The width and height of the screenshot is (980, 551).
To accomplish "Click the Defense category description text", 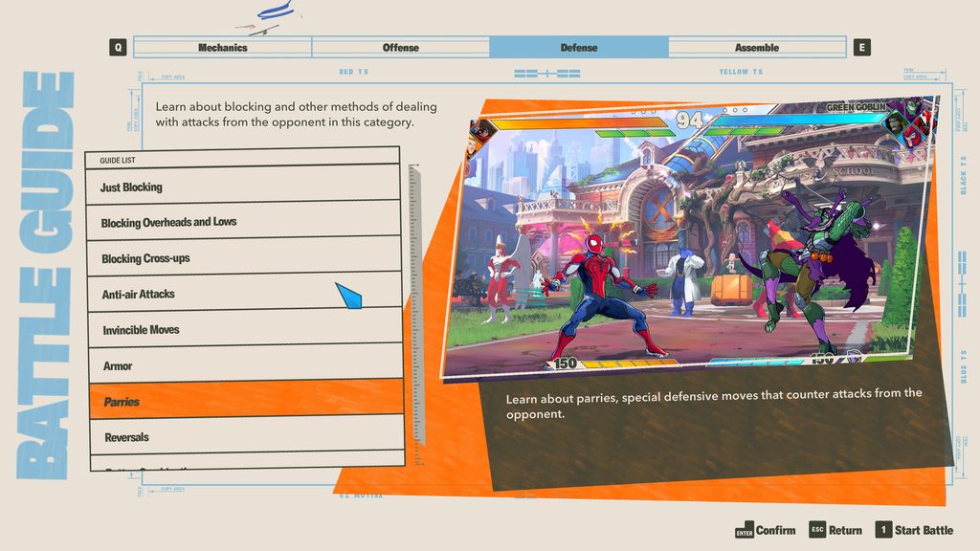I will point(297,115).
